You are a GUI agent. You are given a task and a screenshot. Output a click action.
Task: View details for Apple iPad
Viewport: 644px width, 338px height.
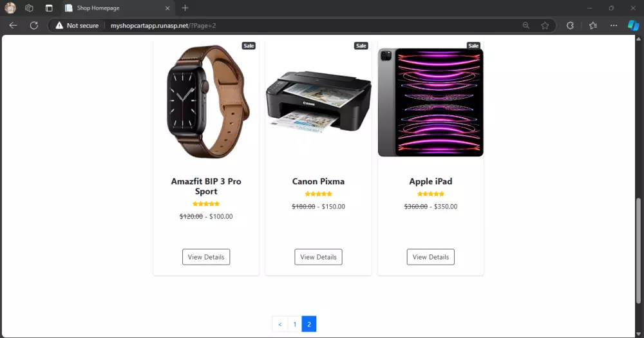[430, 257]
